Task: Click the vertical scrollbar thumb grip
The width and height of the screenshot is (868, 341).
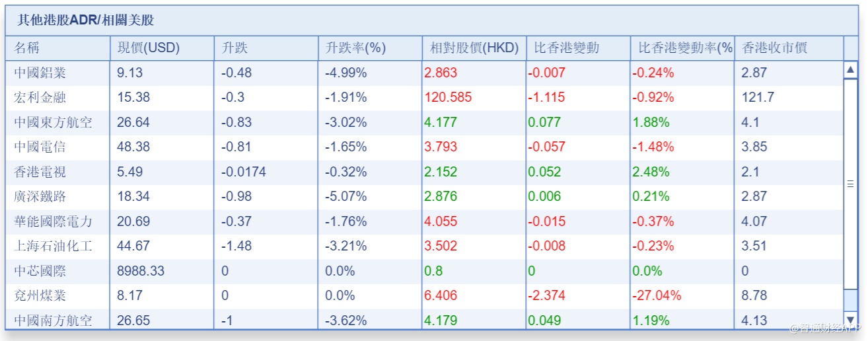Action: (x=851, y=184)
